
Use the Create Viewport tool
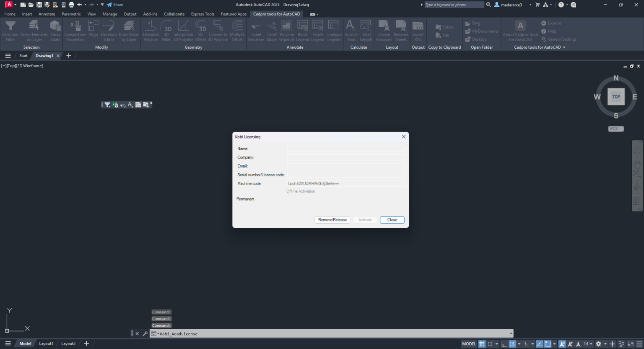click(x=384, y=30)
